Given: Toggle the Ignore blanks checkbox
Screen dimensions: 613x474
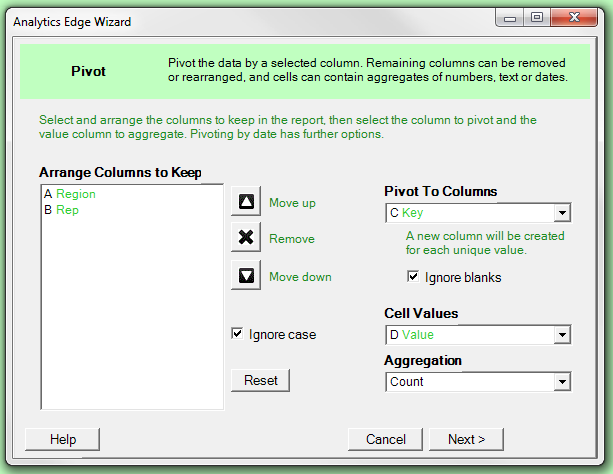Looking at the screenshot, I should [x=413, y=276].
